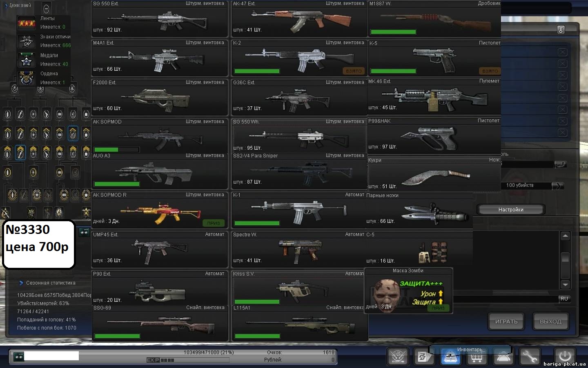Select the Маска Зомби mask item
The image size is (588, 368).
pyautogui.click(x=408, y=291)
